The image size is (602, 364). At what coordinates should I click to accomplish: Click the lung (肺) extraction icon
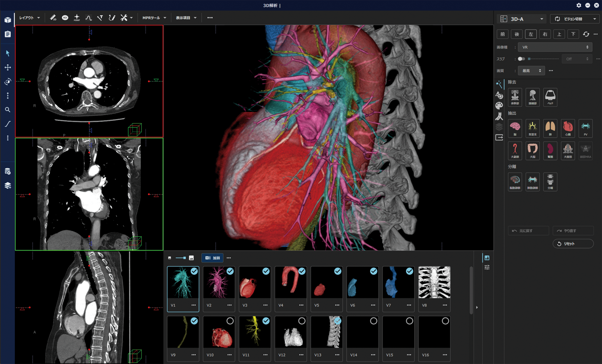coord(550,128)
